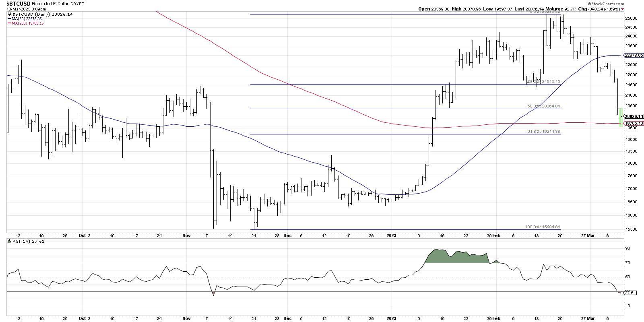Select the 50.0% Fibonacci level label
The width and height of the screenshot is (644, 322).
point(543,106)
